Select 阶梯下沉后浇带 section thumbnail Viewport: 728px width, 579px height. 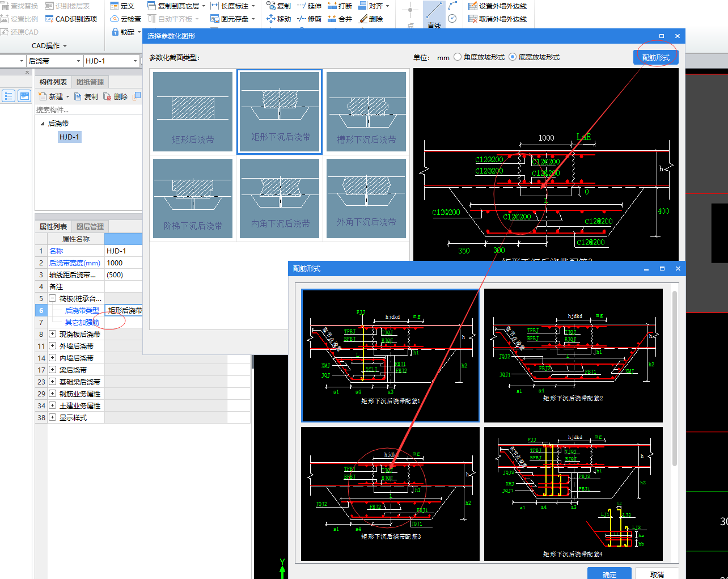click(193, 198)
